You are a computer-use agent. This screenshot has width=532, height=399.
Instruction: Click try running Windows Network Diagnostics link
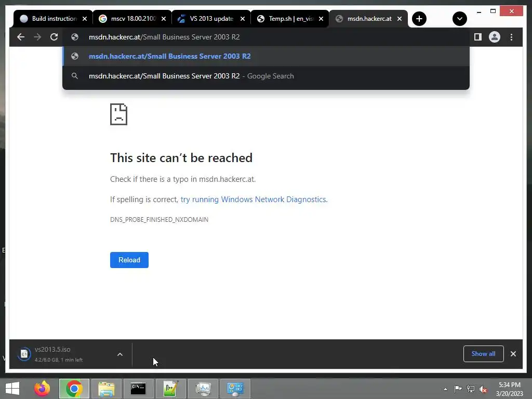click(254, 199)
